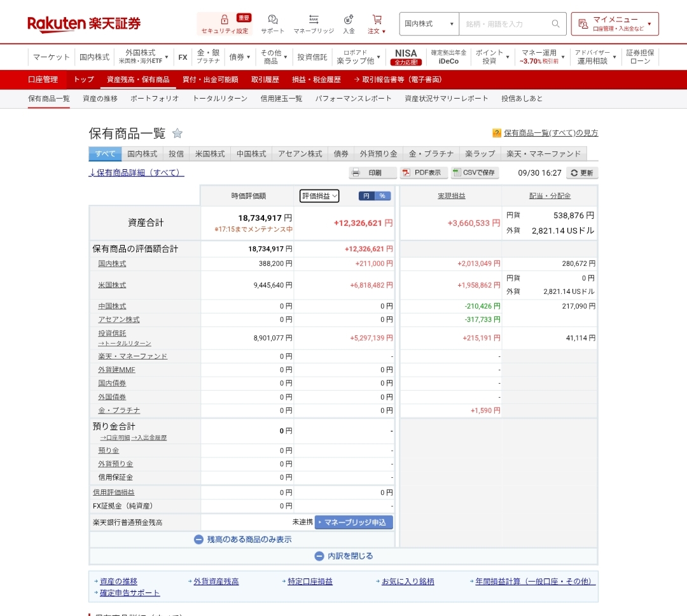Click the print (印刷) button

372,172
